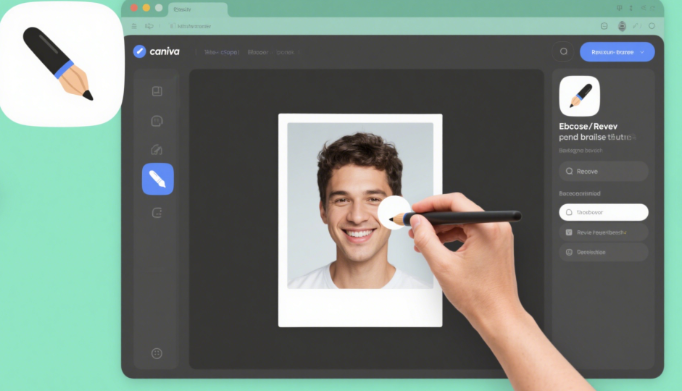Click the icon inside the white Tacebover pill

[x=569, y=212]
